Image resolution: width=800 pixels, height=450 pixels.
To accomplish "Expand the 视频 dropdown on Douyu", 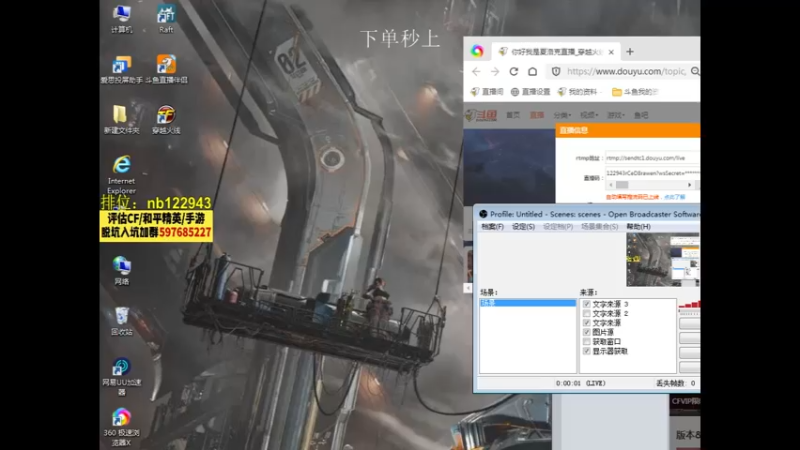I will pos(589,115).
